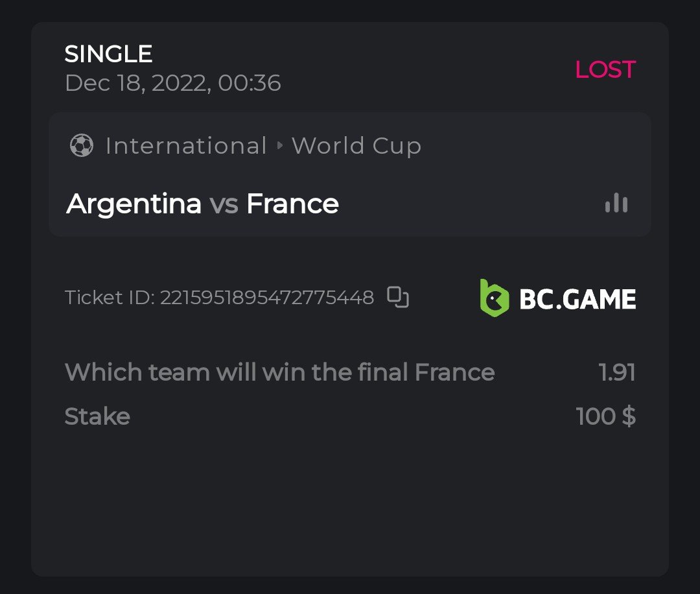Select the France team name
The height and width of the screenshot is (594, 700).
(x=292, y=204)
